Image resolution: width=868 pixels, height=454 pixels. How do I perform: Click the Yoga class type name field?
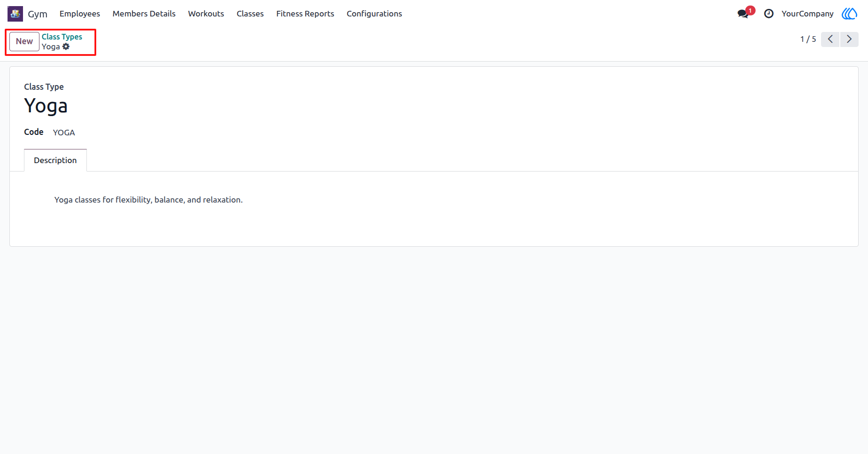(46, 106)
